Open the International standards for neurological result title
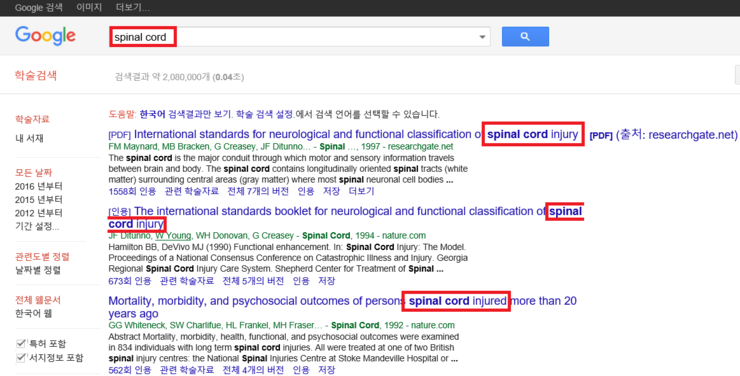Image resolution: width=740 pixels, height=376 pixels. [356, 134]
